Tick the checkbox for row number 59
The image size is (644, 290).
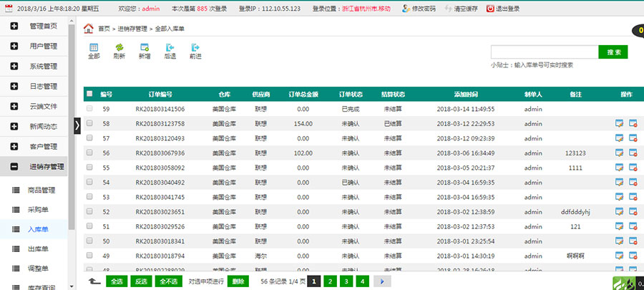(x=89, y=109)
